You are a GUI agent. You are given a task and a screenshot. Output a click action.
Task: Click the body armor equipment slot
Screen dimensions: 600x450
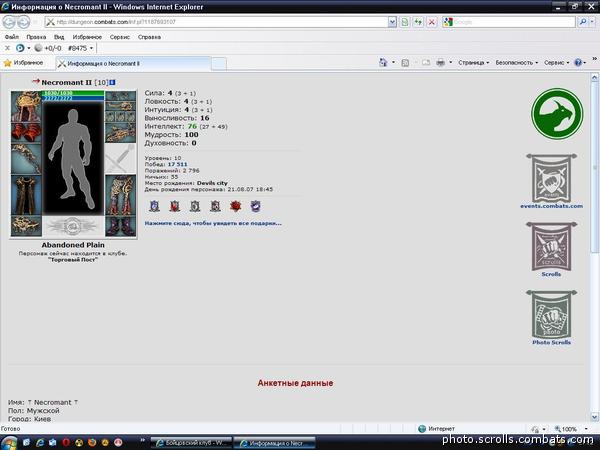26,195
